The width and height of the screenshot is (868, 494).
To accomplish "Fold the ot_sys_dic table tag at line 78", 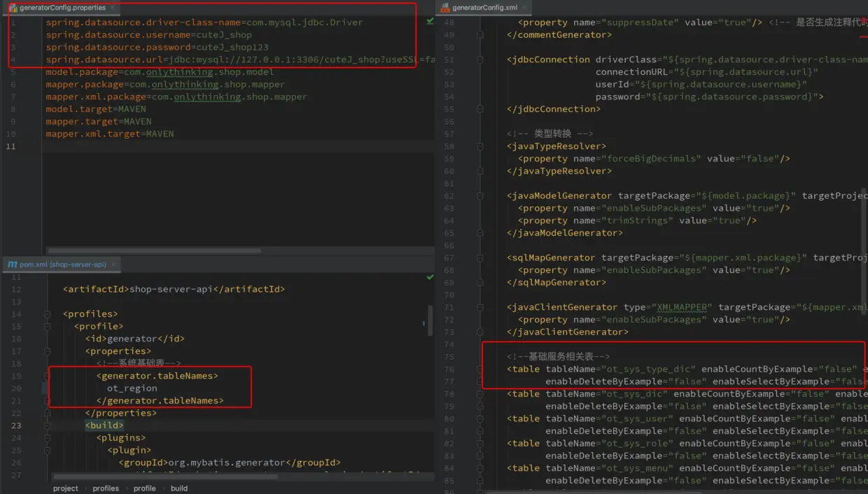I will pyautogui.click(x=481, y=394).
